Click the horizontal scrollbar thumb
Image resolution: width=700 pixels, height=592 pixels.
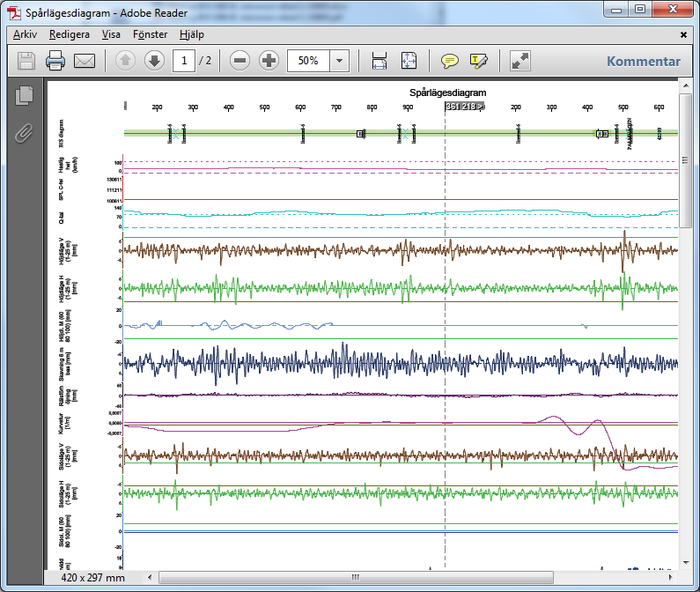[356, 577]
